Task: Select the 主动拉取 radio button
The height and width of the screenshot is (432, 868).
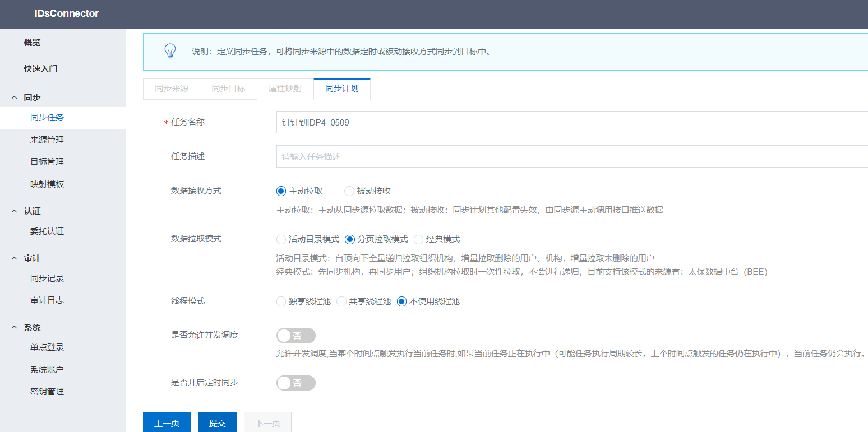Action: click(281, 191)
